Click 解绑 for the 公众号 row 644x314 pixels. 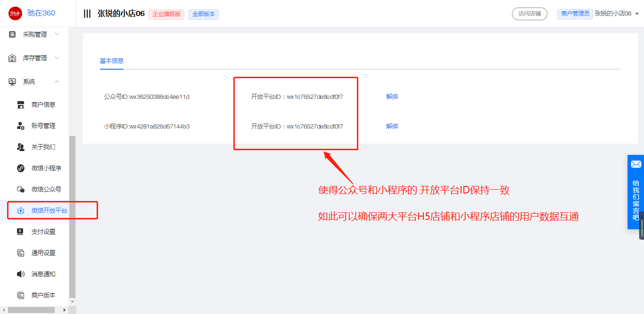coord(392,97)
